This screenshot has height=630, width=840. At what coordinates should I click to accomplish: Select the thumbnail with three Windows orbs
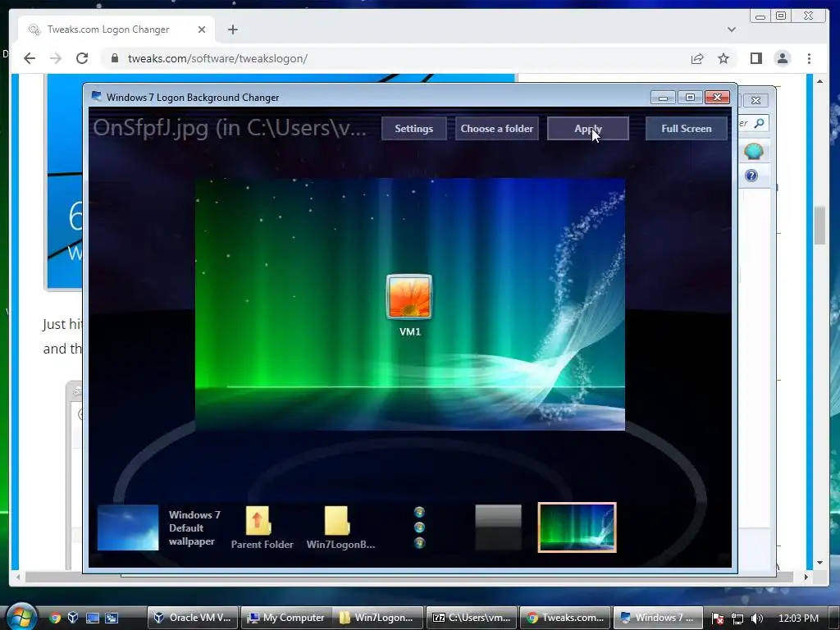(419, 527)
